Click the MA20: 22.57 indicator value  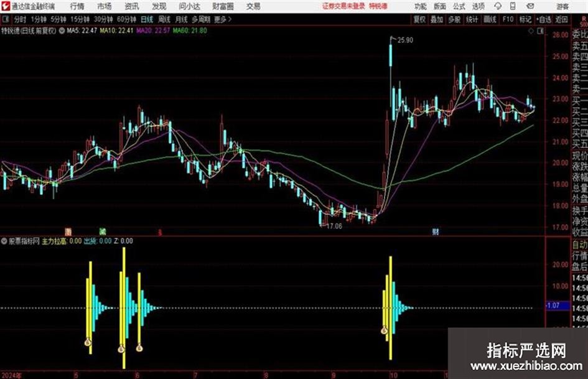153,30
